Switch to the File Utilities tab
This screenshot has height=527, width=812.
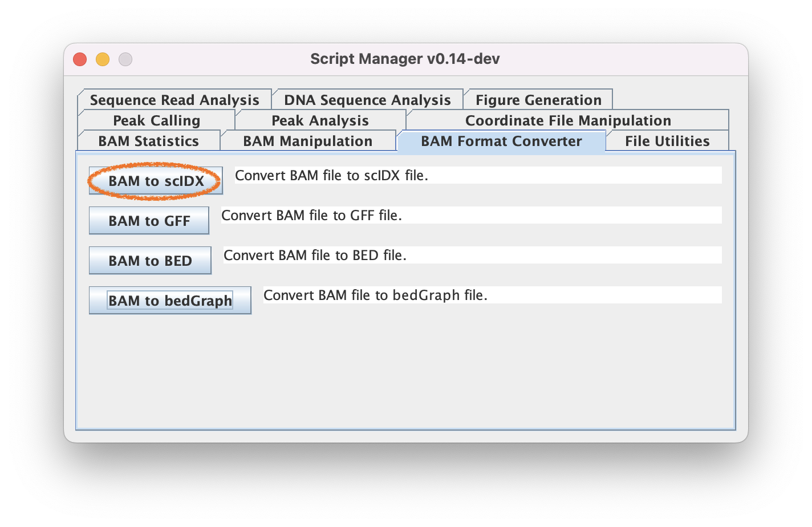(x=667, y=141)
